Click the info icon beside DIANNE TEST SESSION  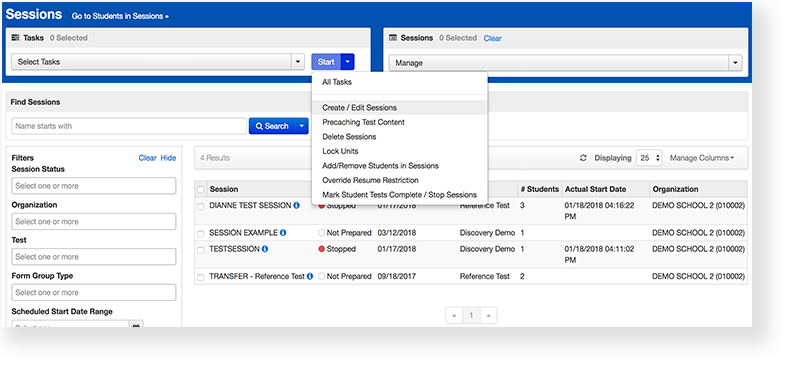tap(296, 205)
